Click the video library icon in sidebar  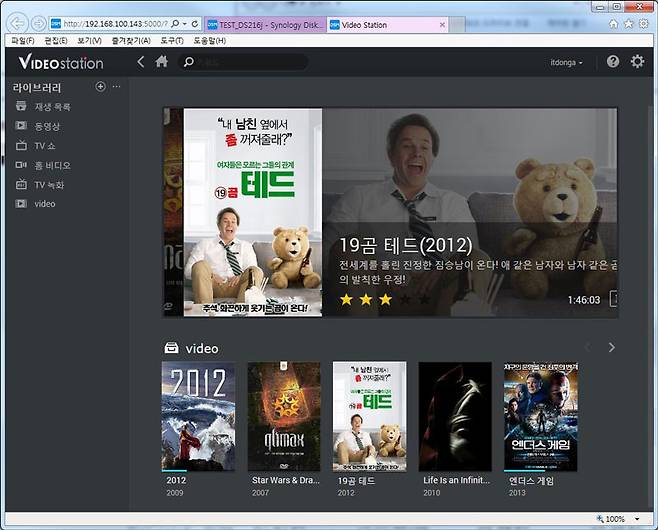(x=21, y=204)
